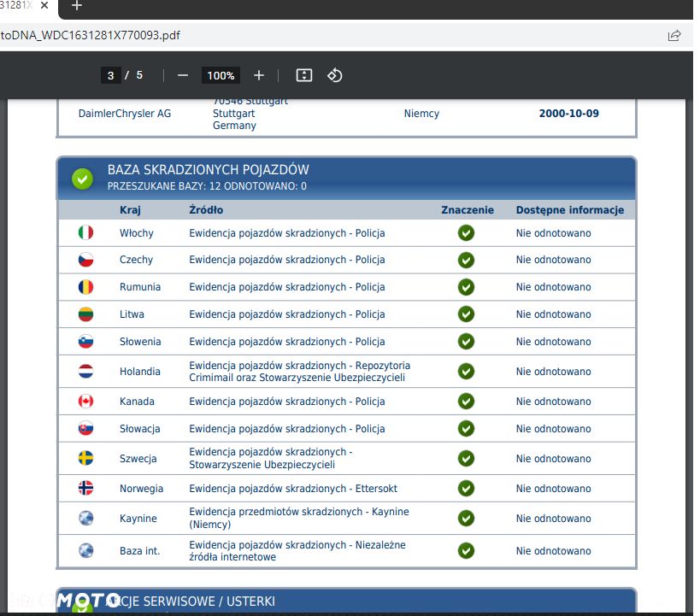This screenshot has height=616, width=700.
Task: Click the Szwecja source 'Stowarzyszenie Ubezpieczycieli' text
Action: coord(262,465)
